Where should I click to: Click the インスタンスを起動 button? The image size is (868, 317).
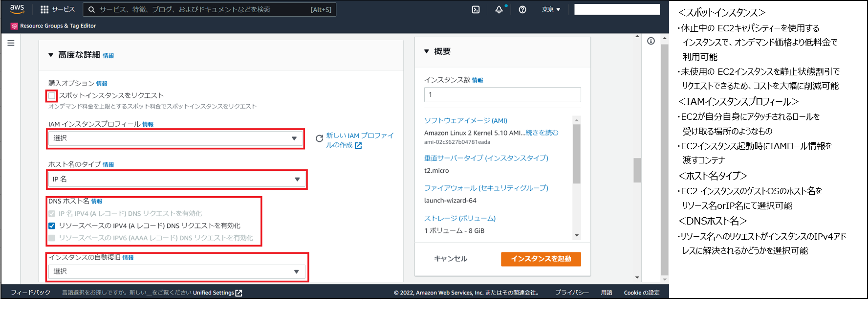541,259
